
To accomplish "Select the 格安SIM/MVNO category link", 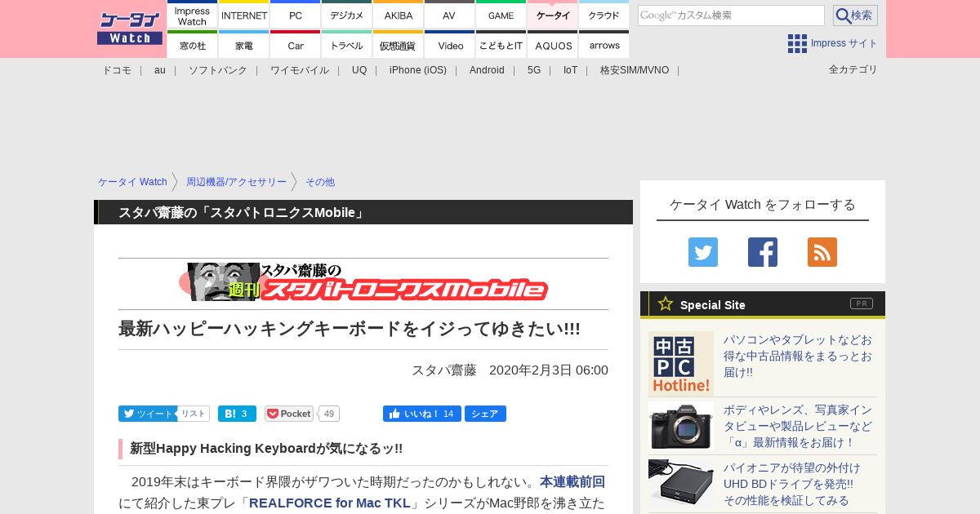I will pyautogui.click(x=635, y=70).
